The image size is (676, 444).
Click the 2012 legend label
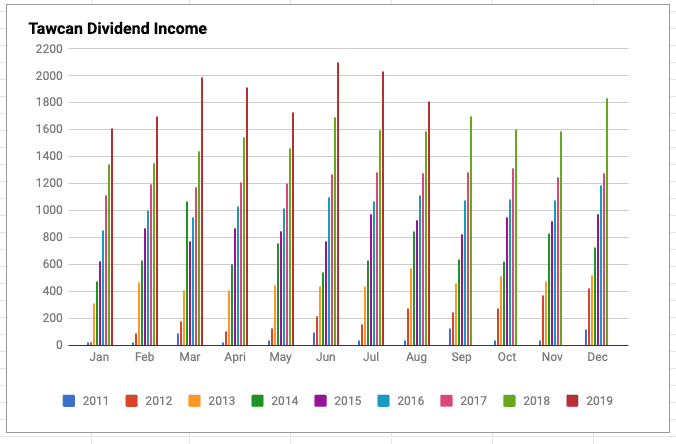coord(159,401)
